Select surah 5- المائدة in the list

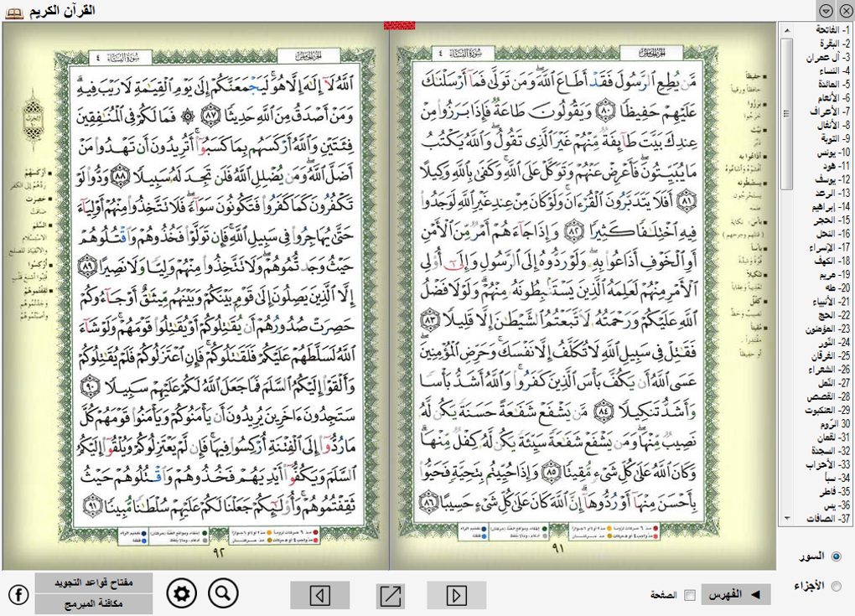point(832,84)
